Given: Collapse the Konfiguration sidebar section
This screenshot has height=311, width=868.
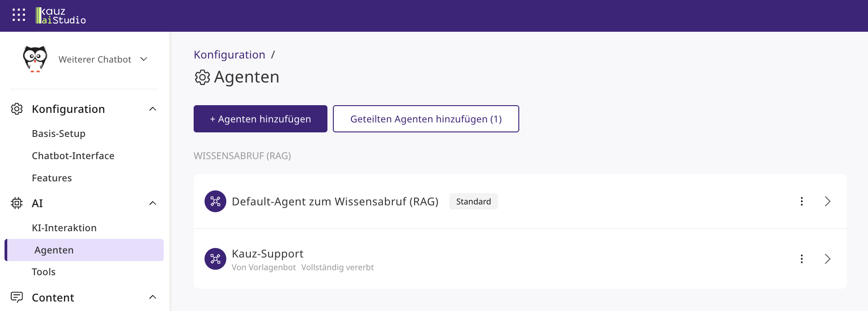Looking at the screenshot, I should pos(153,109).
